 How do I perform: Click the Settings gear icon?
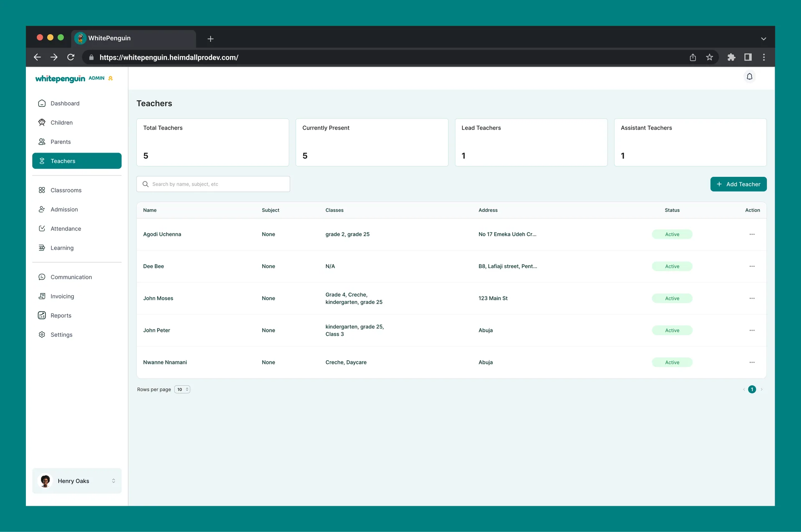[x=42, y=334]
